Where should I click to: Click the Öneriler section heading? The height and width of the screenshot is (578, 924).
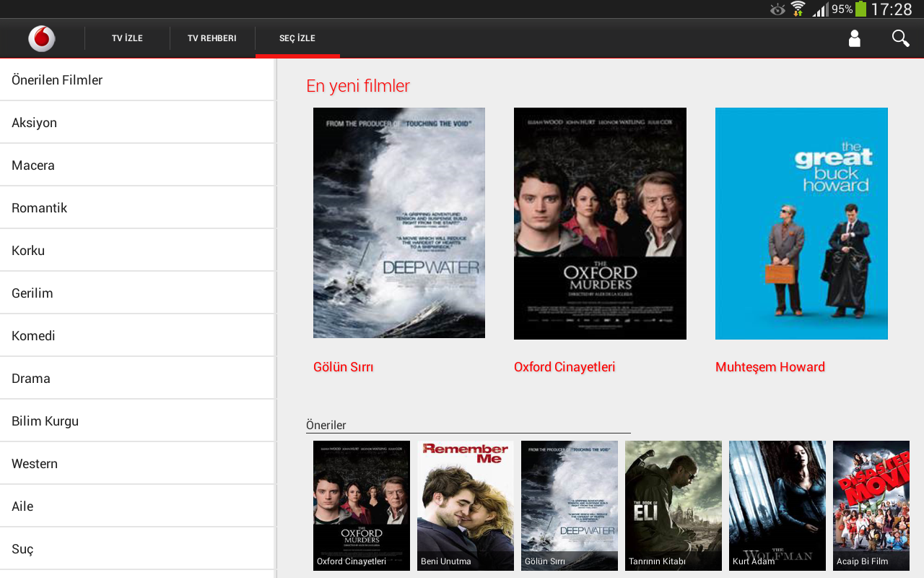(x=326, y=425)
